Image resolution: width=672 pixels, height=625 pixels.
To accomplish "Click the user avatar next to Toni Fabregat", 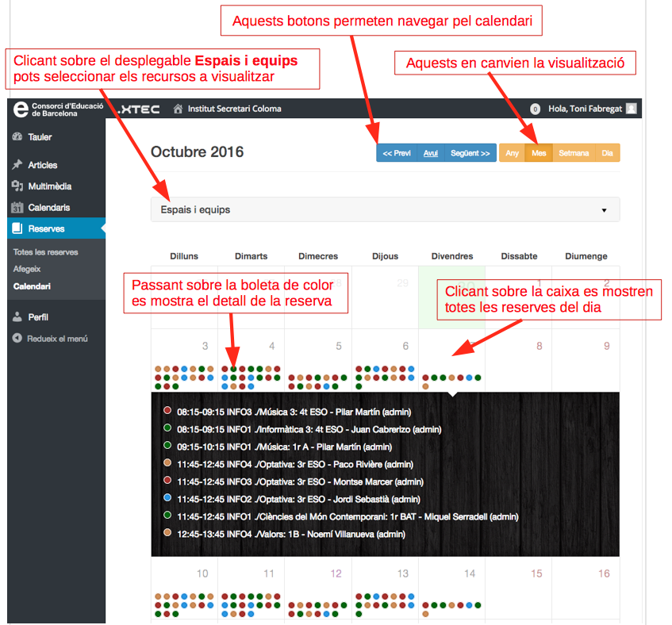I will point(631,109).
